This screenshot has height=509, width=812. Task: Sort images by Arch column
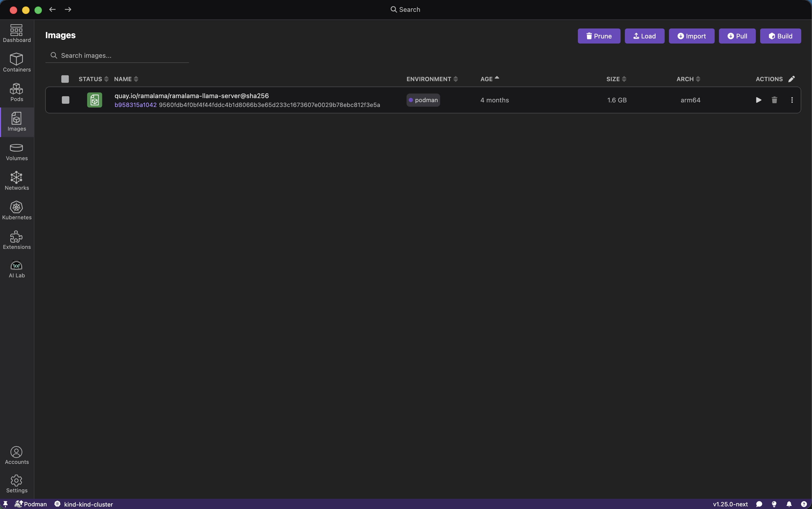[x=688, y=79]
